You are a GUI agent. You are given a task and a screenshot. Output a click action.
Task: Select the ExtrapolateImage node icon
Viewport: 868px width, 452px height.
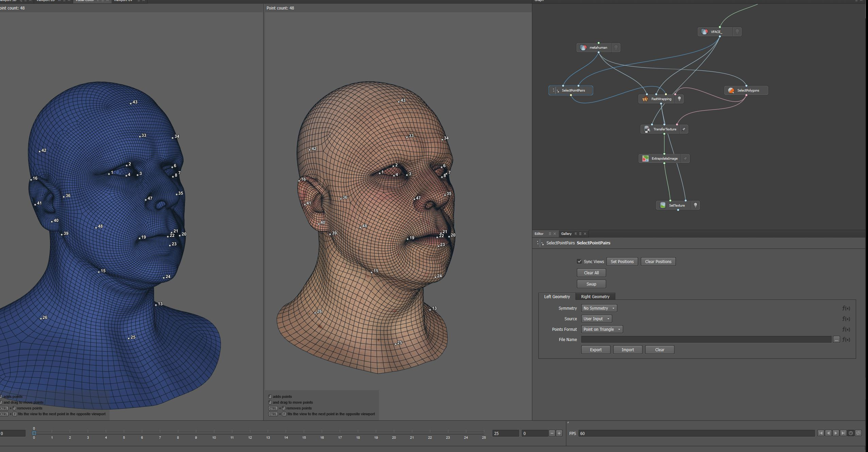tap(645, 158)
